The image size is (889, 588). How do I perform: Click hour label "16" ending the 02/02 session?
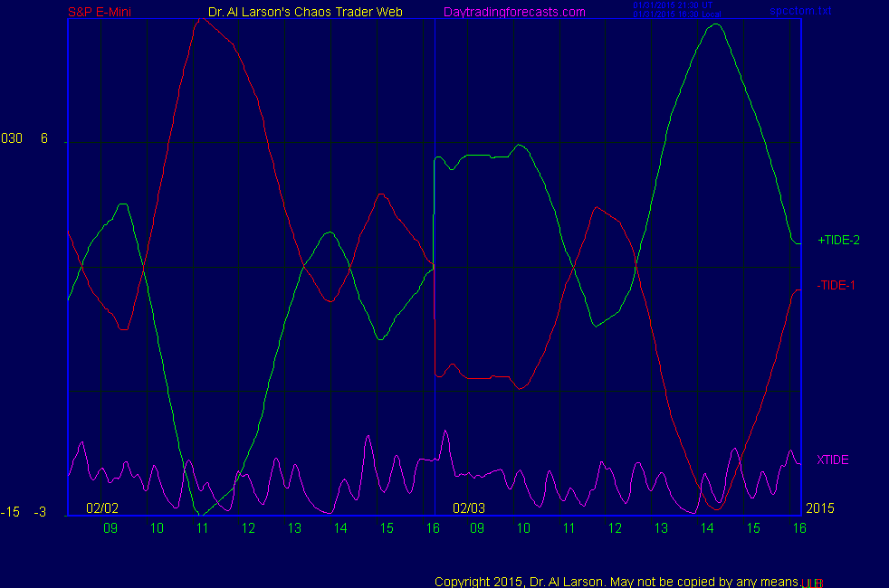tap(433, 528)
